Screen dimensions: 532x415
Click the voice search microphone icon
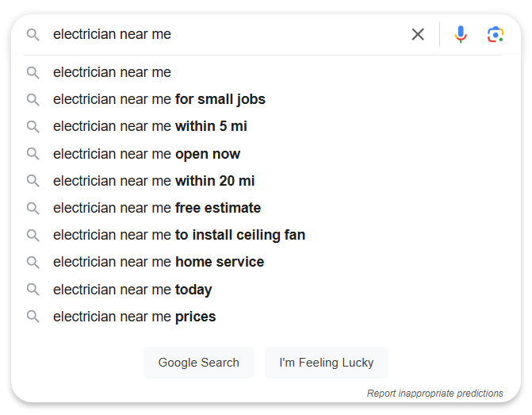point(461,34)
